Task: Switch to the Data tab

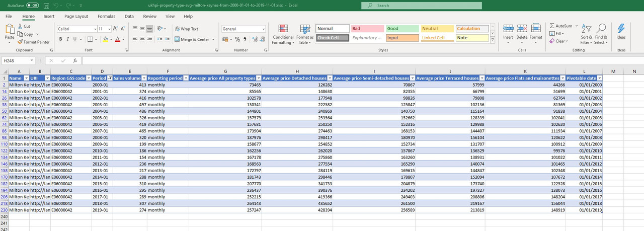Action: pyautogui.click(x=129, y=16)
